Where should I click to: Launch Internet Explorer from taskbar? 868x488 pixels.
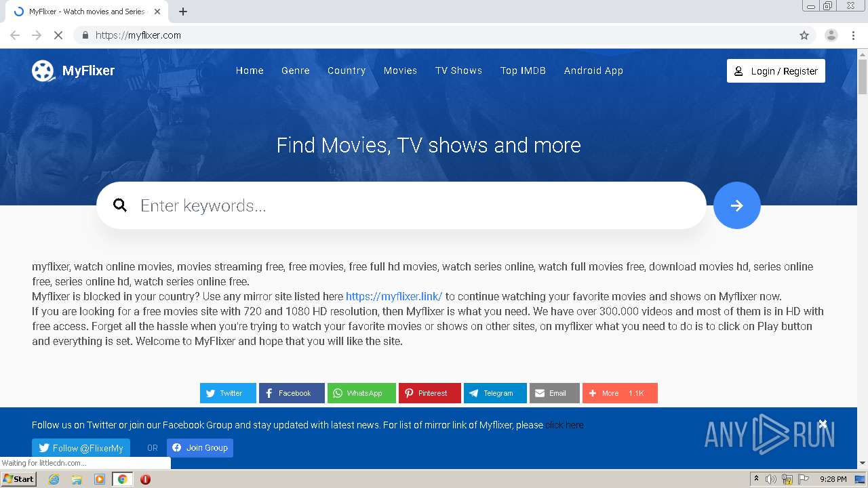[54, 479]
